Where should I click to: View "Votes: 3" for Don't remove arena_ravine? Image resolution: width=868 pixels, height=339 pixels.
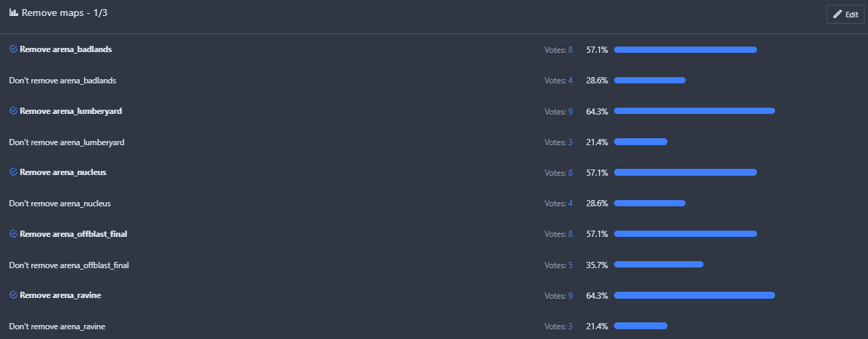(559, 326)
